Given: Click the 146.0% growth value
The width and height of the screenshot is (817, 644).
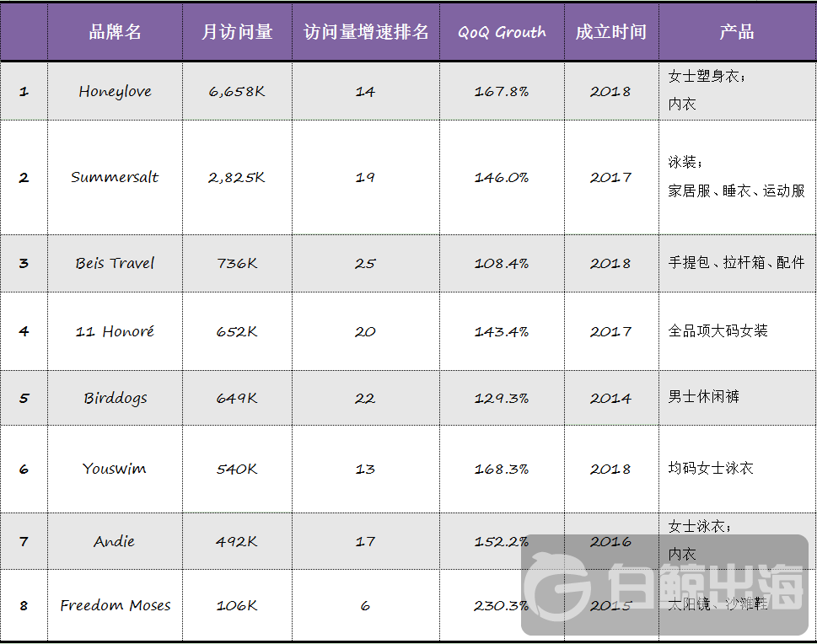Looking at the screenshot, I should pyautogui.click(x=502, y=178).
